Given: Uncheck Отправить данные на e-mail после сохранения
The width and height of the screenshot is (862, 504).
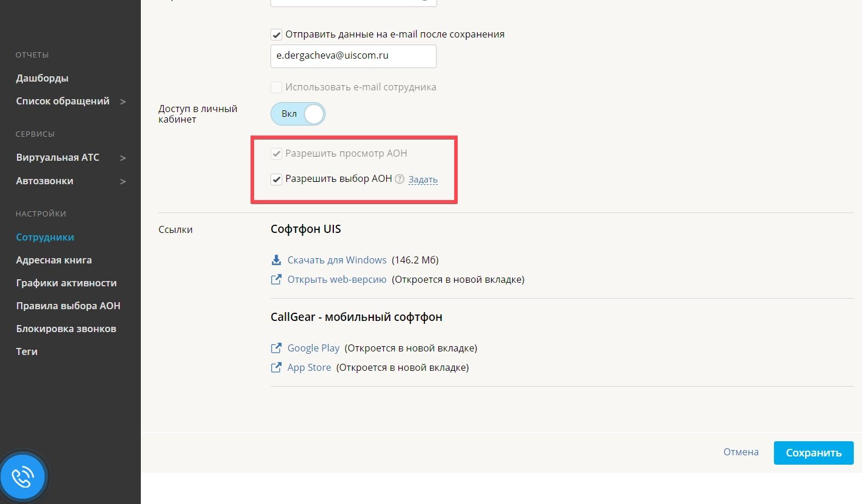Looking at the screenshot, I should point(276,35).
